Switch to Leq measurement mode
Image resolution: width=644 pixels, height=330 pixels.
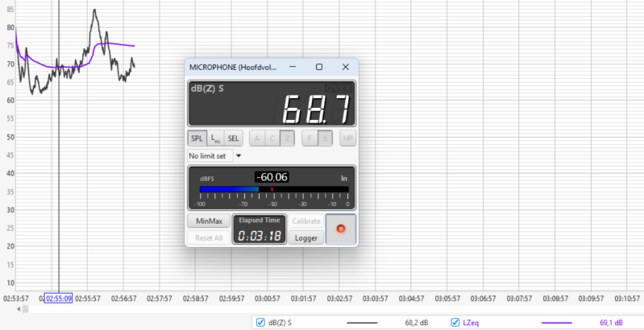pos(215,138)
